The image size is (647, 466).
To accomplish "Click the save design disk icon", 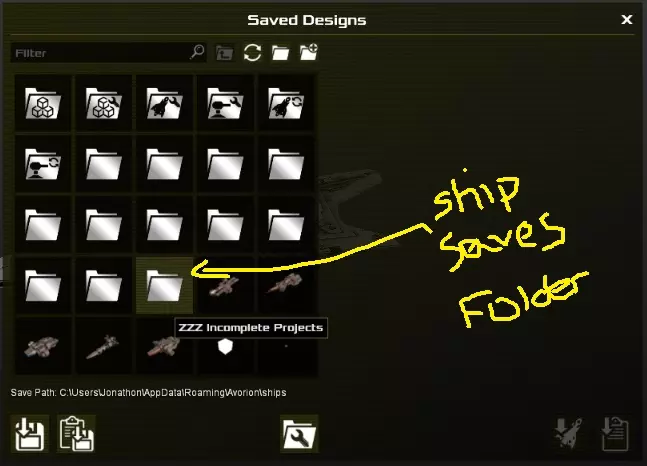I will coord(30,434).
